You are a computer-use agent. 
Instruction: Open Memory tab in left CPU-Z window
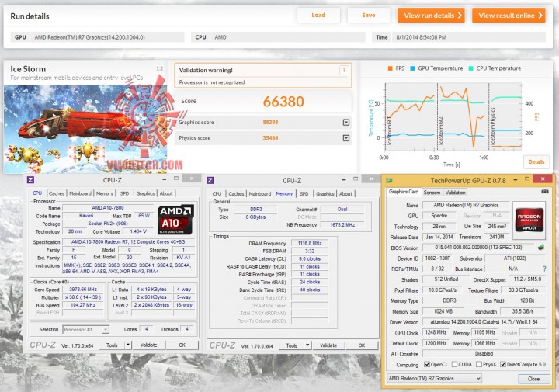[x=105, y=193]
